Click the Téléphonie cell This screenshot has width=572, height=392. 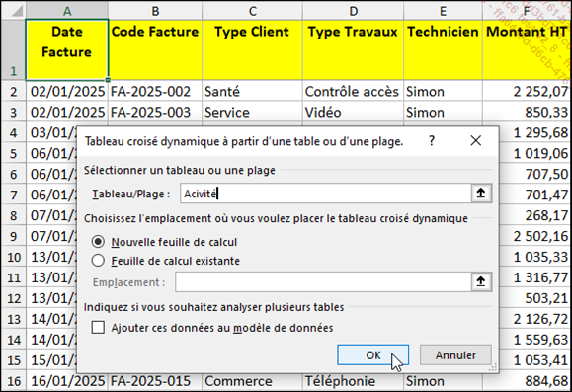pos(353,381)
